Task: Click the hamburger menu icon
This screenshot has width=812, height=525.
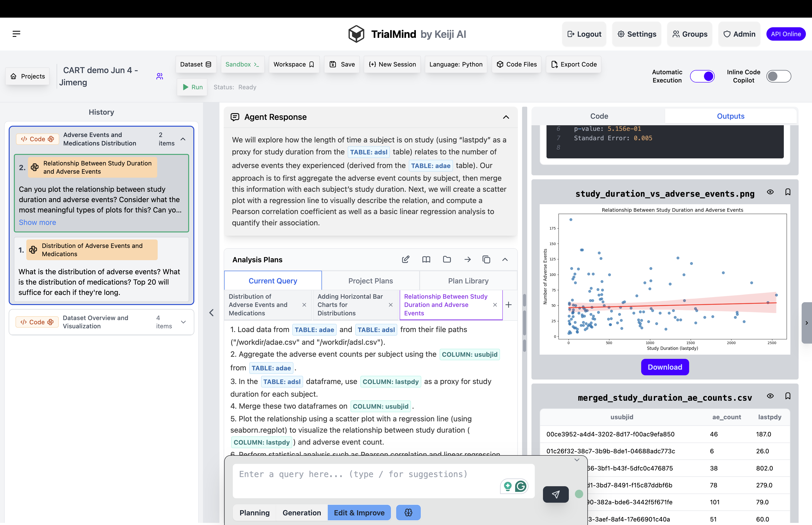Action: click(16, 34)
